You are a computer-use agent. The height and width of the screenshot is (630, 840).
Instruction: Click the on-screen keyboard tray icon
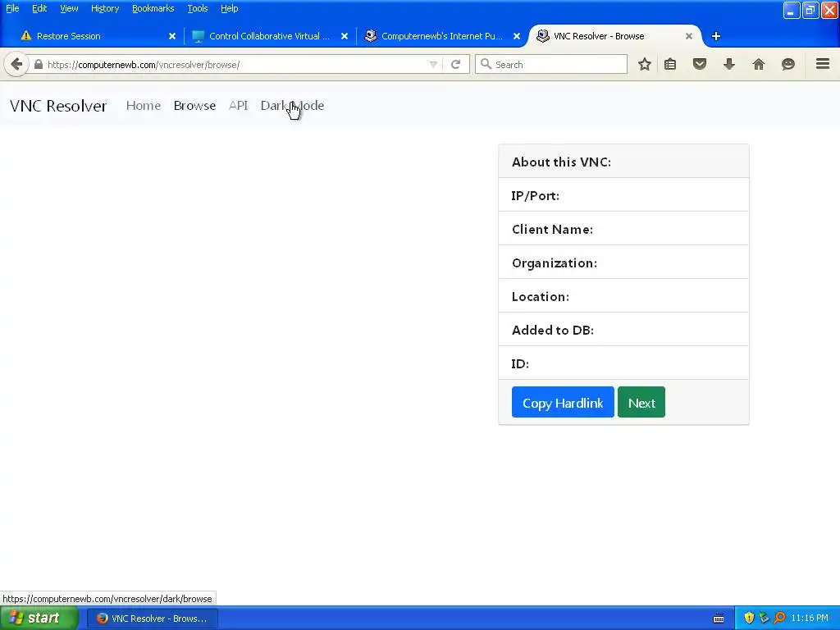coord(719,619)
